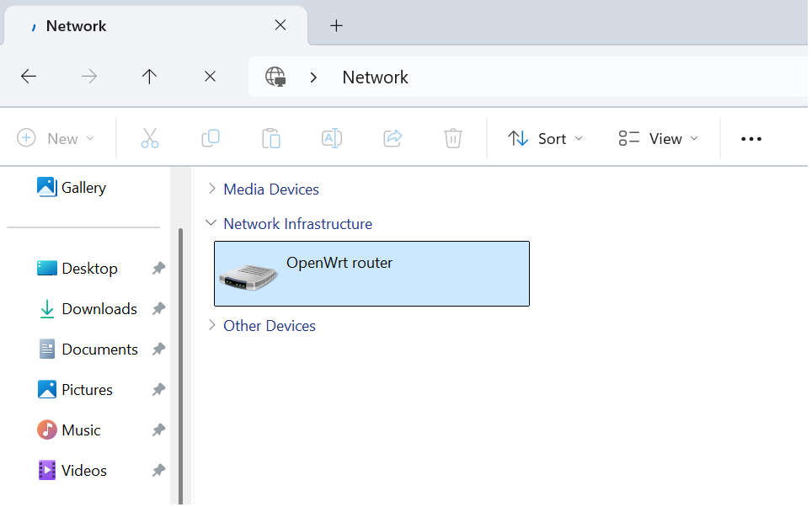
Task: Navigate up one folder level
Action: [x=149, y=77]
